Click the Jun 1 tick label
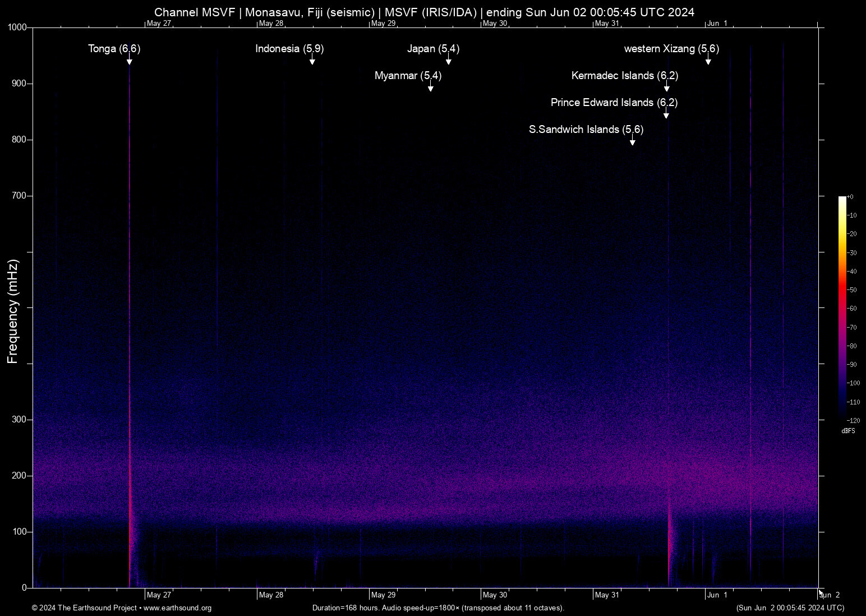Image resolution: width=866 pixels, height=616 pixels. (x=718, y=595)
